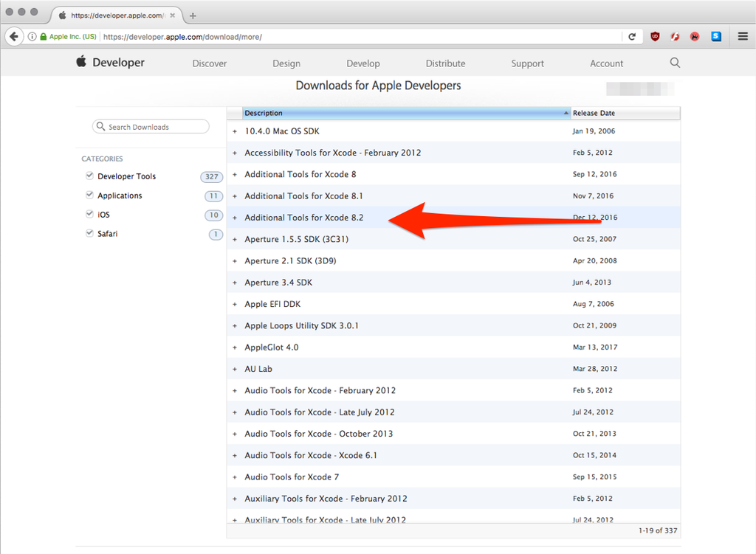
Task: Uncheck the Safari category filter
Action: click(89, 233)
